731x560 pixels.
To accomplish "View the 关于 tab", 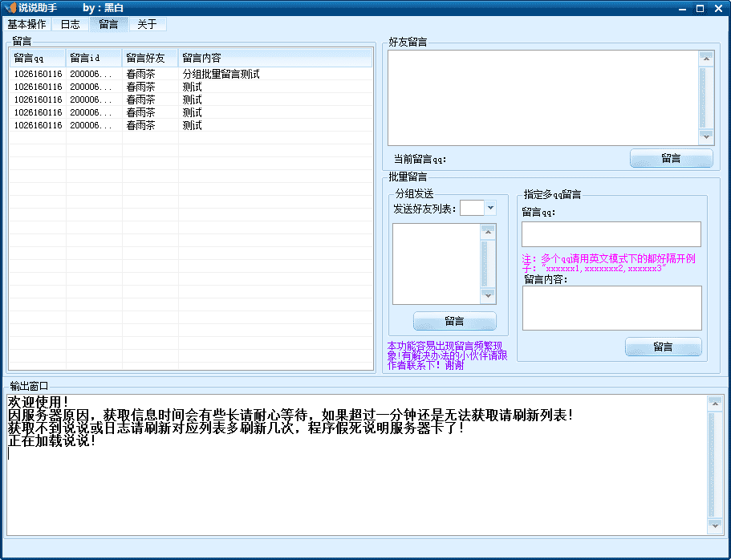I will pos(147,24).
